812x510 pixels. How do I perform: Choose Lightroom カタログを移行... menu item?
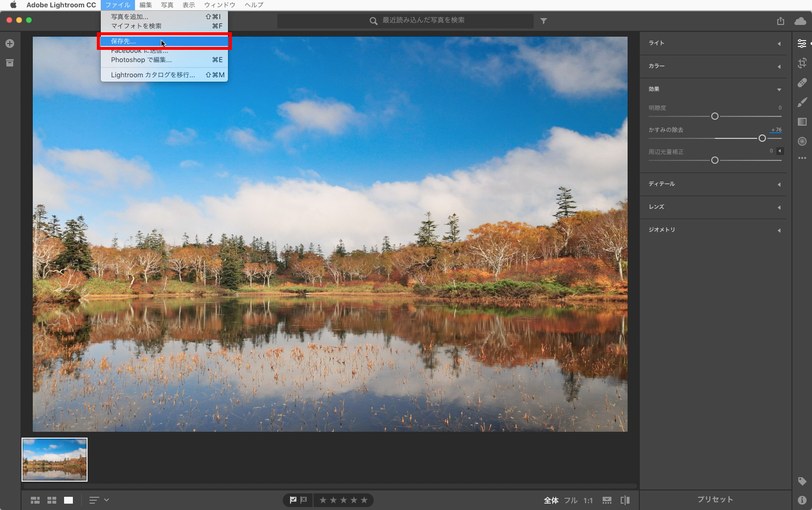tap(164, 75)
